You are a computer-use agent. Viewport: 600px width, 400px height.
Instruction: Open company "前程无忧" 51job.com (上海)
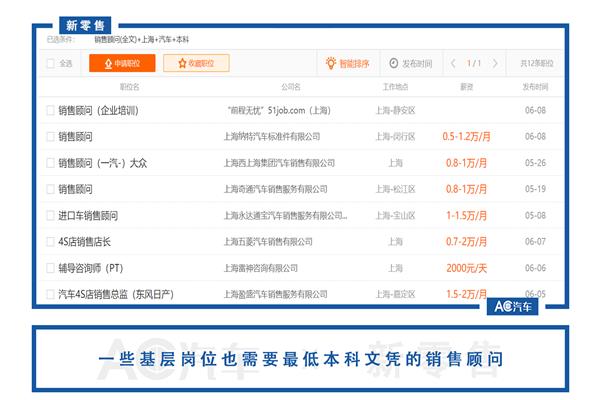coord(279,111)
